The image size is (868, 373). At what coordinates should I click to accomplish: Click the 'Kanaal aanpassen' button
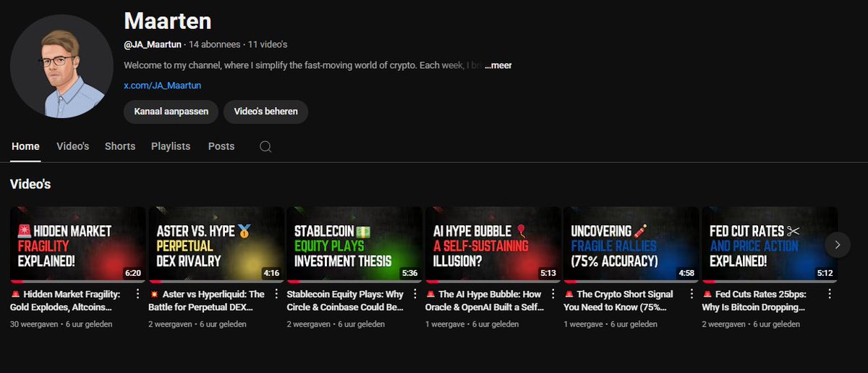pos(171,112)
